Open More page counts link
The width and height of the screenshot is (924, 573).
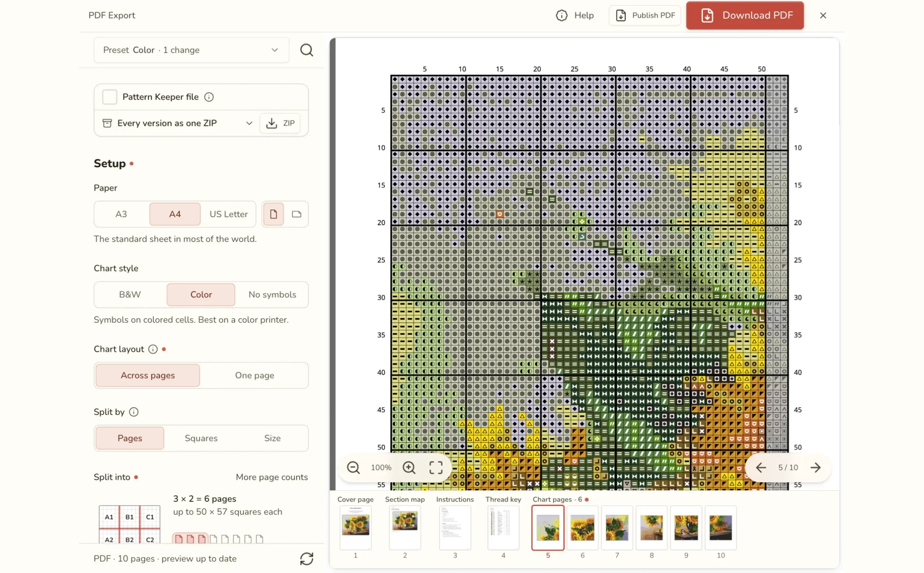[x=272, y=477]
